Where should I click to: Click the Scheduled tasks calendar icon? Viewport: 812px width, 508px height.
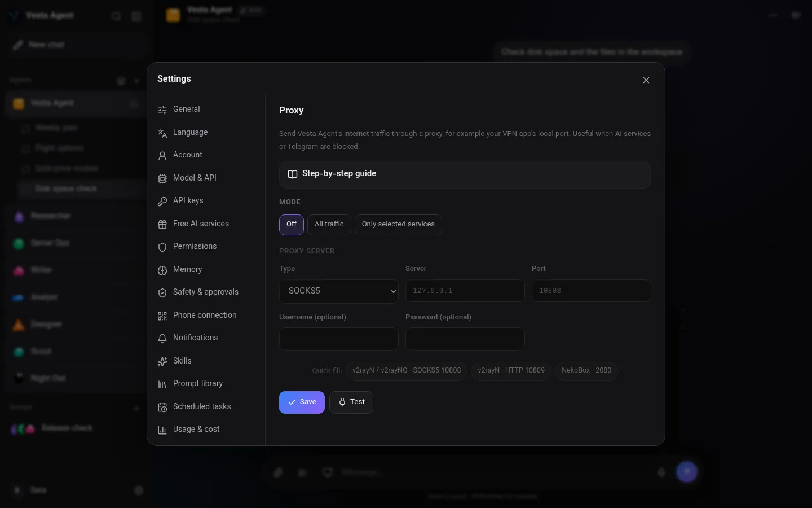pos(162,407)
